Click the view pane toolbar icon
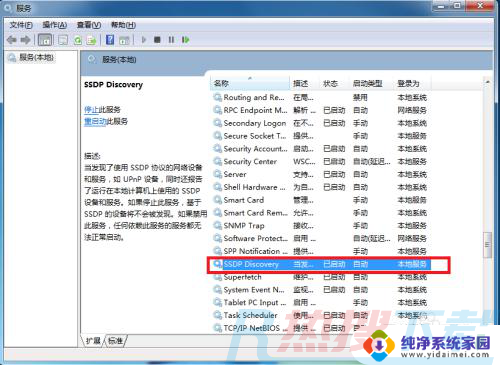This screenshot has height=365, width=500. pos(124,40)
